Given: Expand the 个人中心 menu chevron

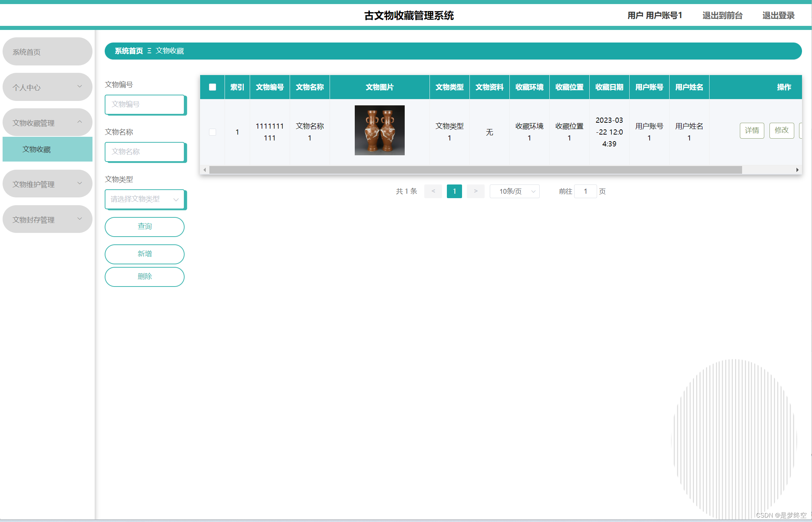Looking at the screenshot, I should point(80,87).
